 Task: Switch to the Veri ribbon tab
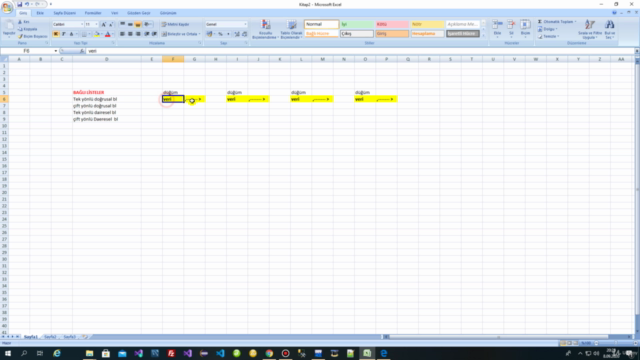click(x=115, y=13)
